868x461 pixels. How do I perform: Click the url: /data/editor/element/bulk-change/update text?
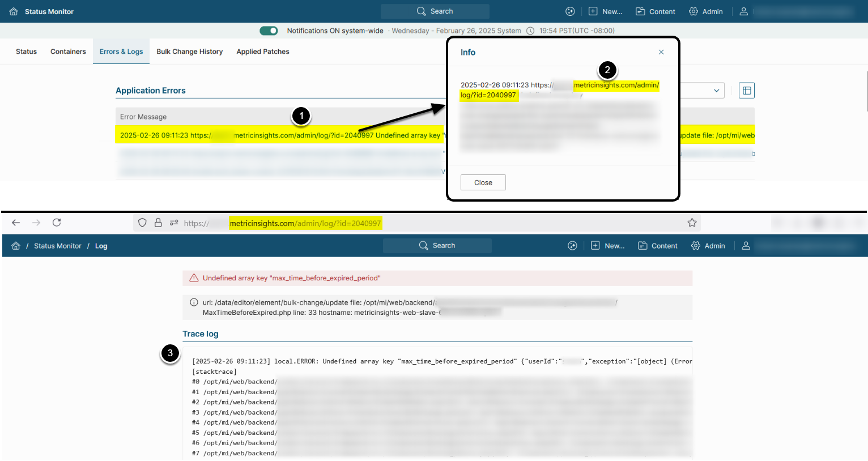click(275, 302)
